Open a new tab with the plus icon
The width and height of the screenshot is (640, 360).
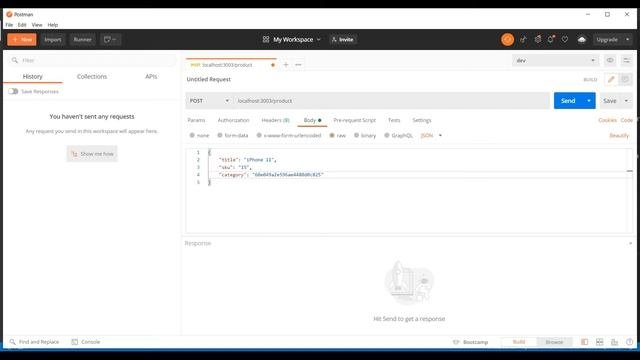click(x=286, y=64)
